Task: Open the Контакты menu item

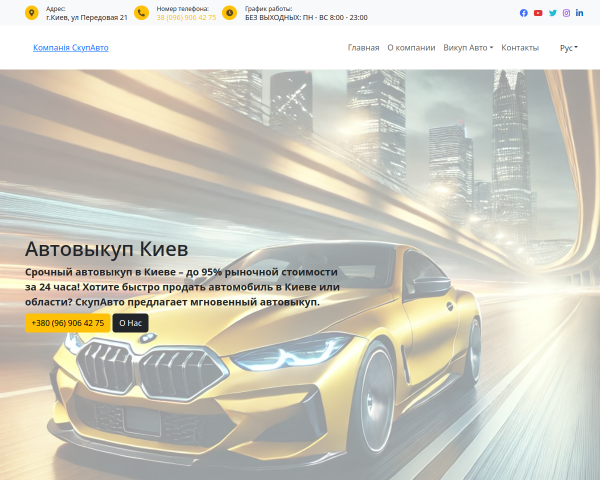Action: click(520, 48)
